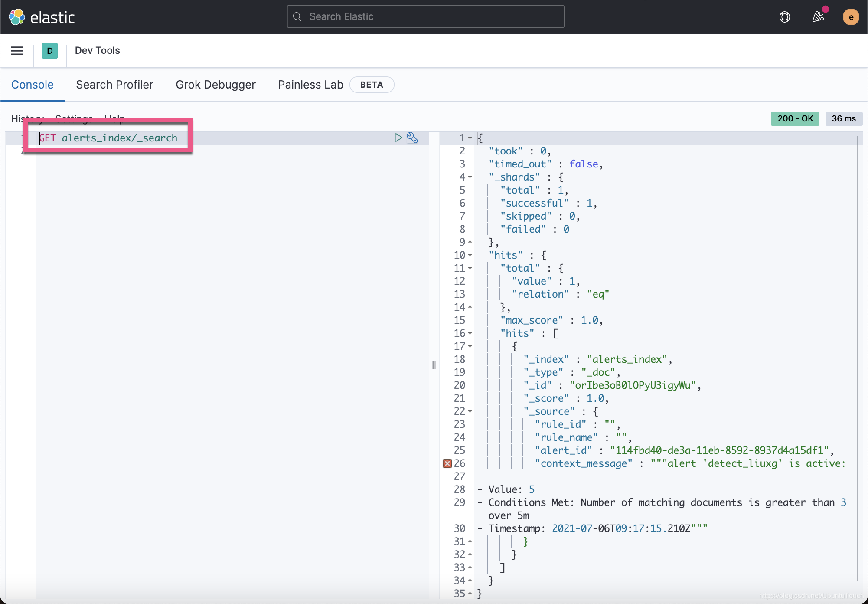Open the user profile avatar 'e'
This screenshot has height=604, width=868.
point(851,17)
